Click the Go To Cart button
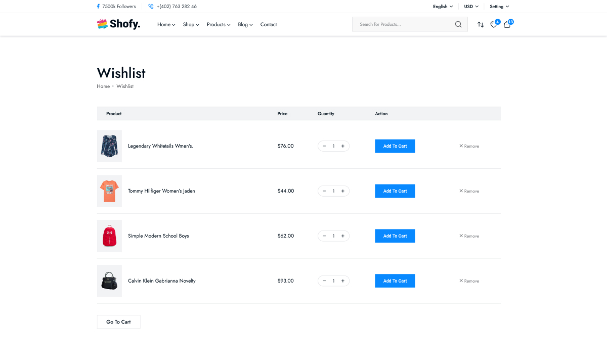Screen dimensions: 607x364 (118, 322)
